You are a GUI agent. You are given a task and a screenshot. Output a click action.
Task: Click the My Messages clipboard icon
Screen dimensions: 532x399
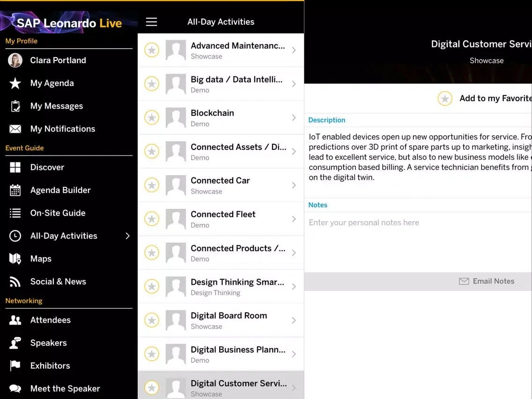click(15, 106)
